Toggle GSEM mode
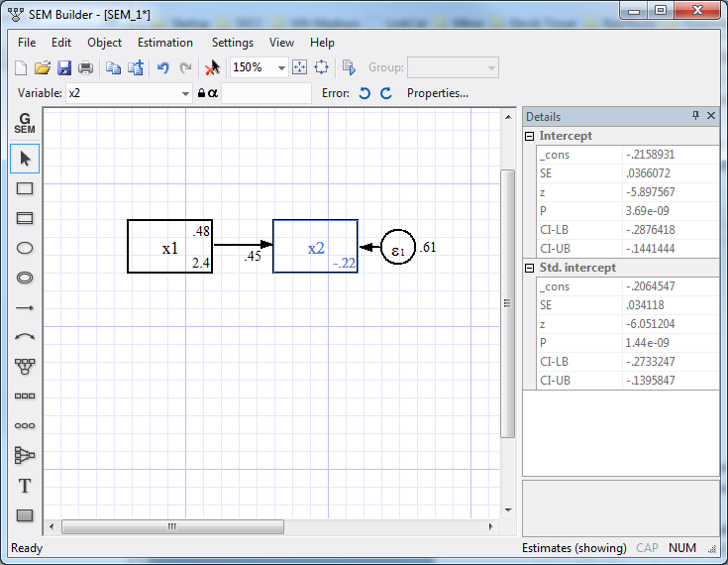The height and width of the screenshot is (565, 728). [x=25, y=124]
